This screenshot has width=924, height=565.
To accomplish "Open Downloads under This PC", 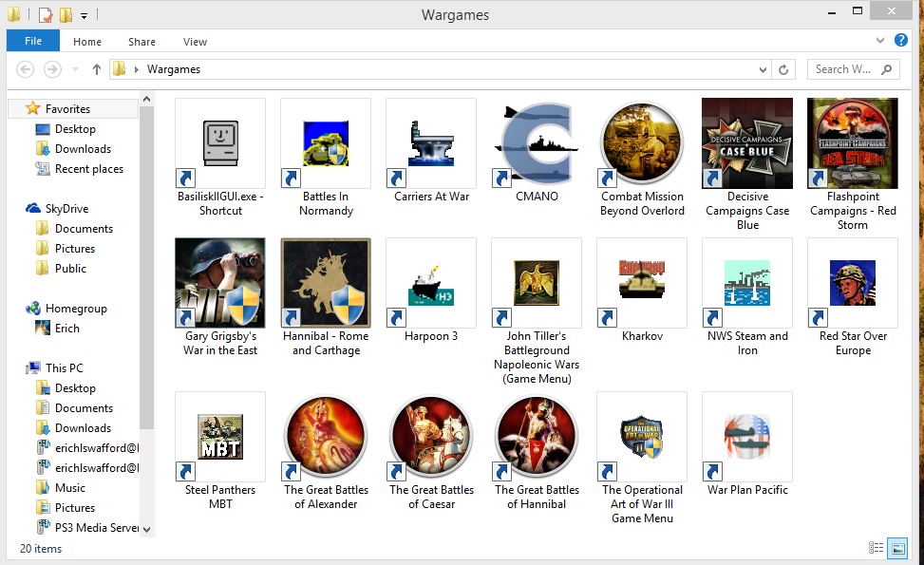I will click(x=83, y=427).
